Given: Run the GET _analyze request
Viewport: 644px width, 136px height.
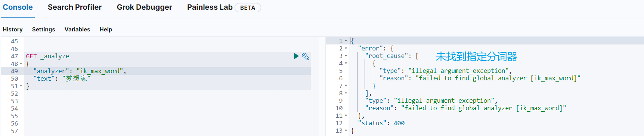Looking at the screenshot, I should tap(296, 56).
